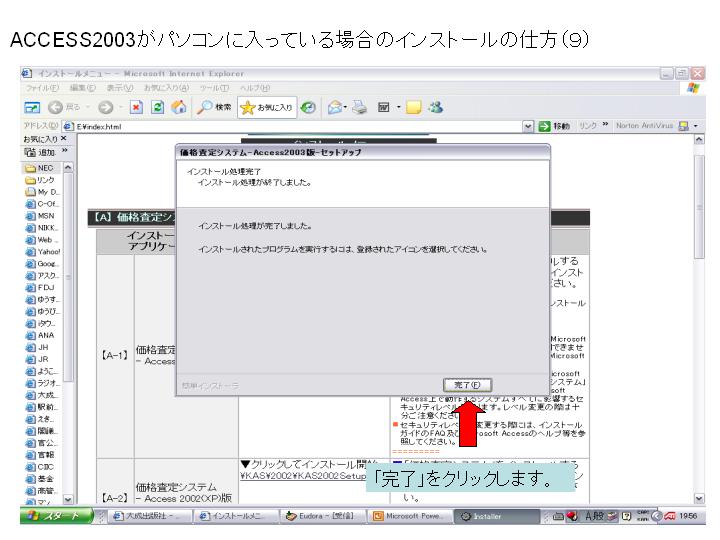Click the system tray clock 19:56
This screenshot has width=720, height=540.
[687, 516]
